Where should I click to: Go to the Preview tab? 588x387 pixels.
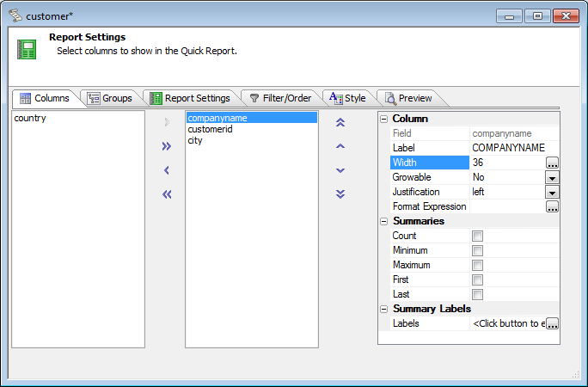tap(408, 98)
